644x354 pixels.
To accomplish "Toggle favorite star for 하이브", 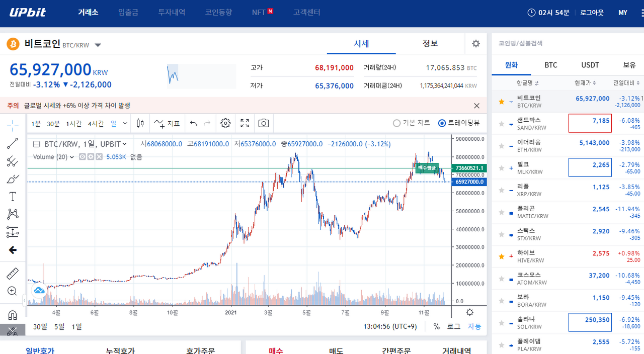I will point(501,256).
